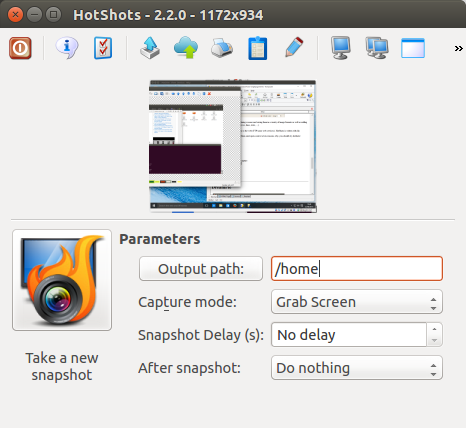This screenshot has height=428, width=466.
Task: Upload snapshot with cloud icon
Action: click(186, 48)
